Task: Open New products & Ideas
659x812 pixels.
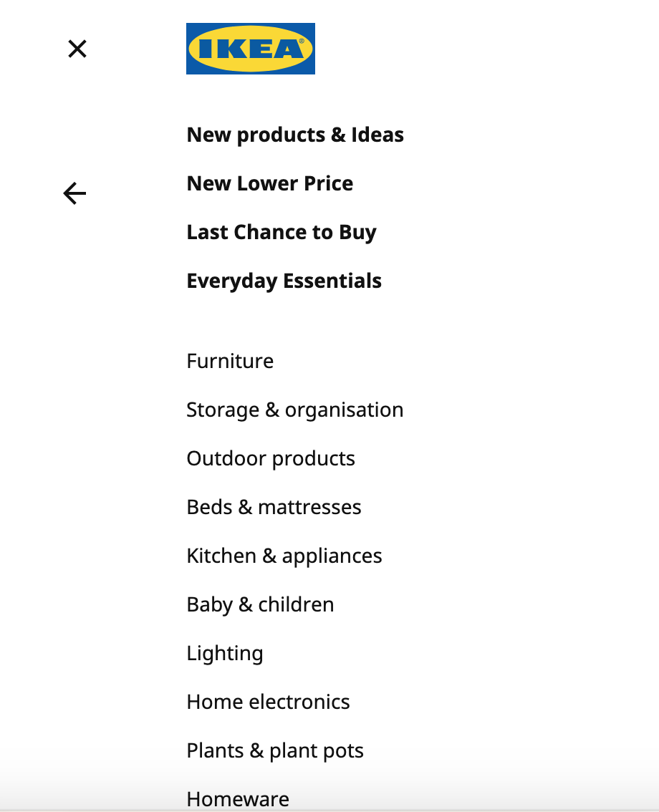Action: point(295,135)
